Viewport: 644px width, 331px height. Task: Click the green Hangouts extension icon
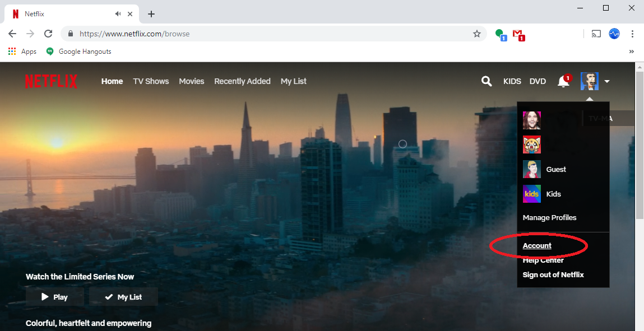click(501, 35)
